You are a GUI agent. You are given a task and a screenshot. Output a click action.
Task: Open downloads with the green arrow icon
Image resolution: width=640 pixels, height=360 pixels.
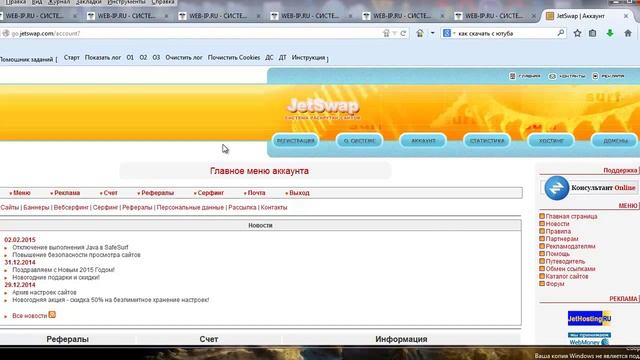click(x=610, y=33)
